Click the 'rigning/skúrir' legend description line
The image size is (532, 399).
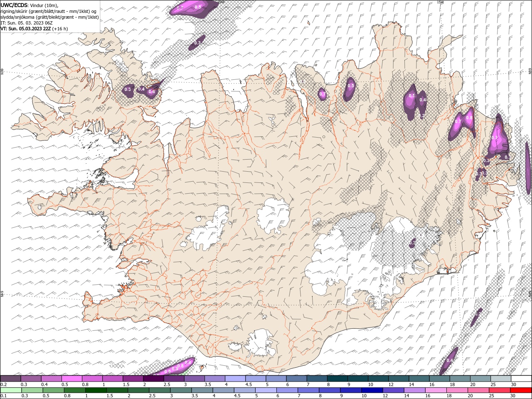[48, 11]
